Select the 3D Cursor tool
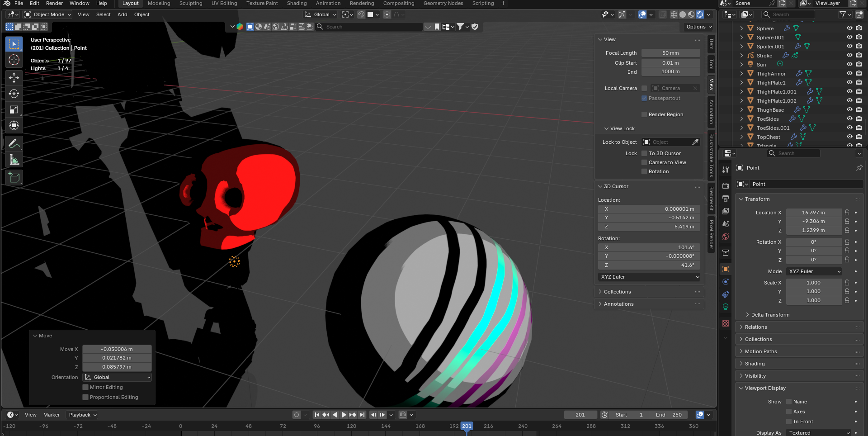This screenshot has width=868, height=436. click(x=14, y=60)
